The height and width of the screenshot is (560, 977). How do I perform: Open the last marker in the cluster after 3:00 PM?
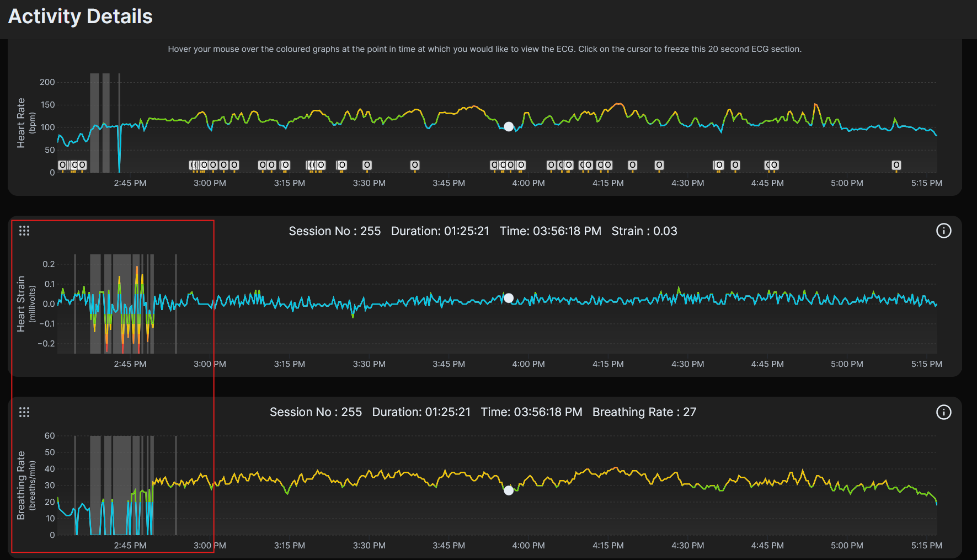234,165
